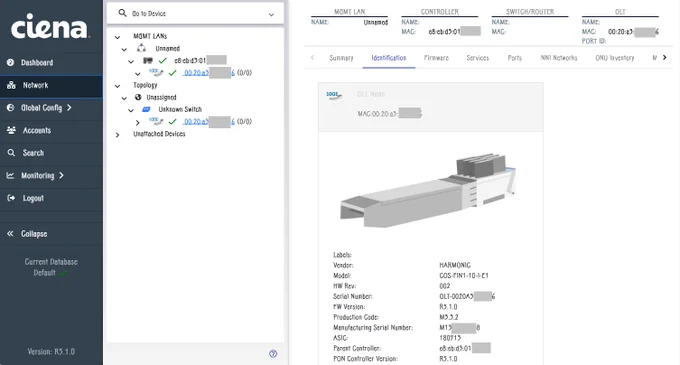The width and height of the screenshot is (680, 365).
Task: Collapse the sidebar navigation
Action: (51, 234)
